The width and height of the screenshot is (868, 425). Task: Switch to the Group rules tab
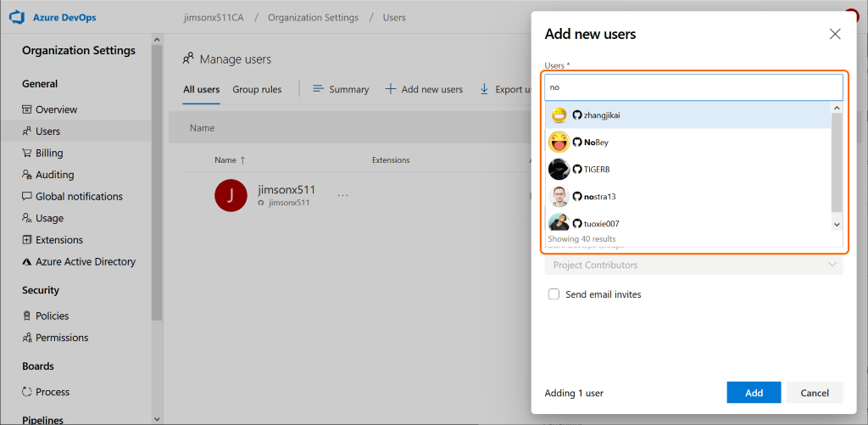tap(257, 89)
